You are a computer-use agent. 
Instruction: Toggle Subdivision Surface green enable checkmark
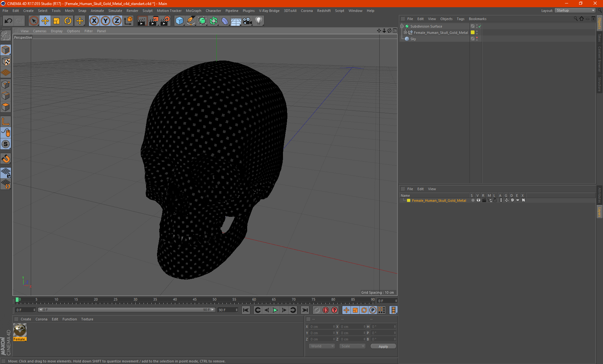click(x=480, y=26)
